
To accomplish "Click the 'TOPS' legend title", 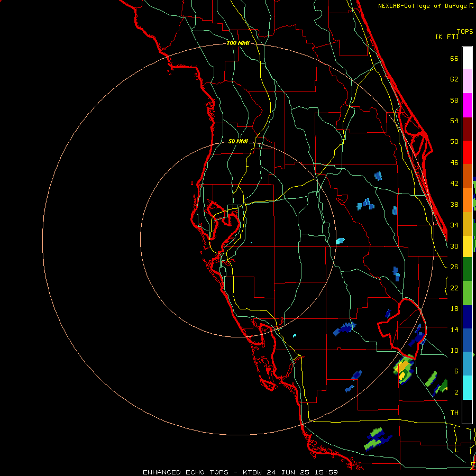I will [x=465, y=31].
